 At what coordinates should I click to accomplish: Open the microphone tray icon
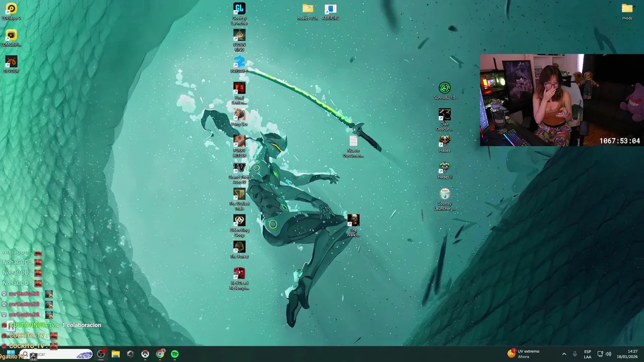click(575, 354)
